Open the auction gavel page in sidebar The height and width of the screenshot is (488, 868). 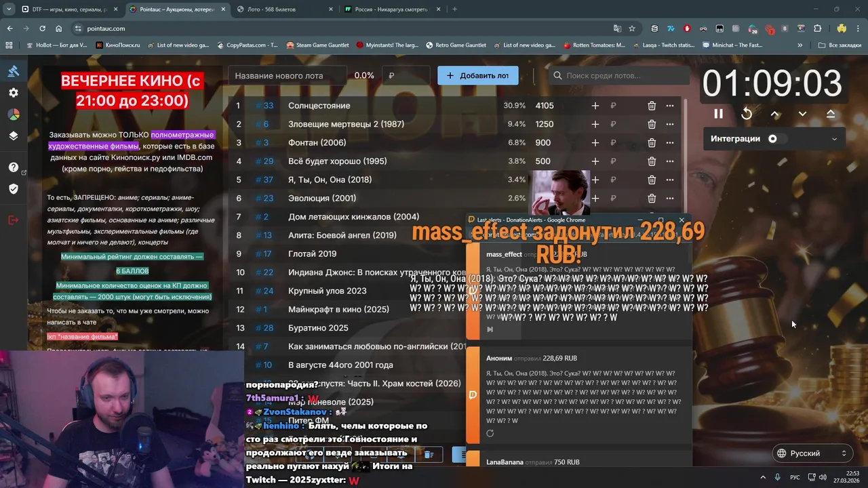(14, 71)
